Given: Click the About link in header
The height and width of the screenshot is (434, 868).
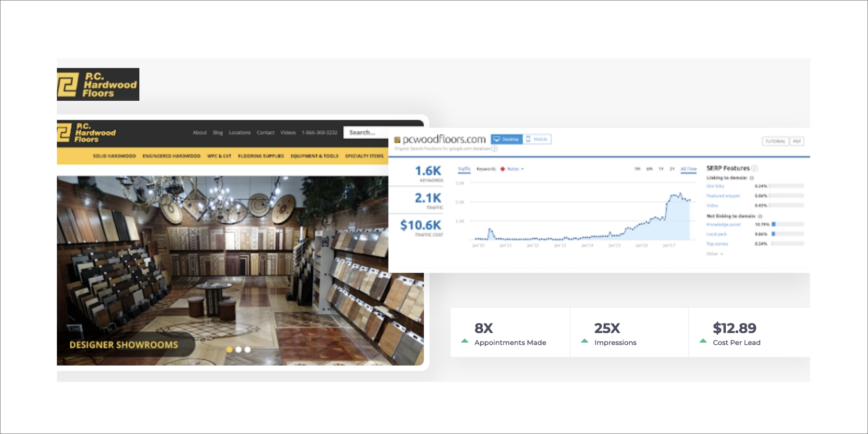Looking at the screenshot, I should tap(200, 133).
